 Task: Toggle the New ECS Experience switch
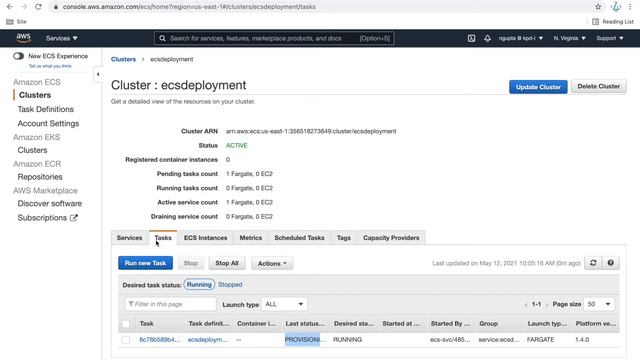18,56
